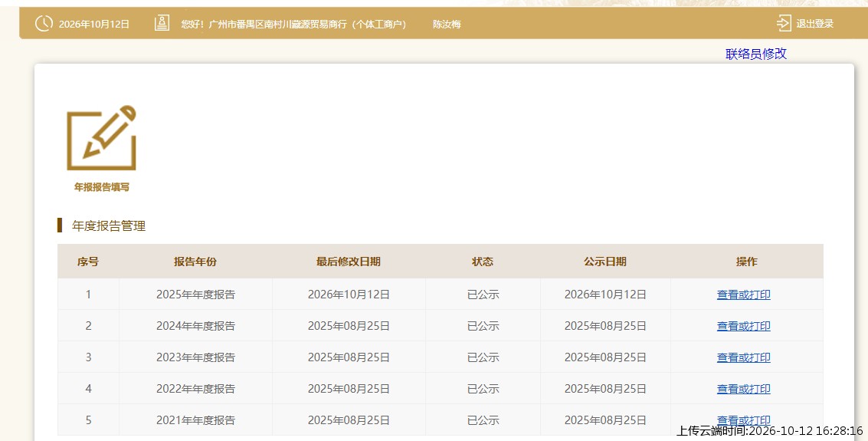Screen dimensions: 868x441
Task: View or print the 2022 annual report
Action: coord(743,390)
